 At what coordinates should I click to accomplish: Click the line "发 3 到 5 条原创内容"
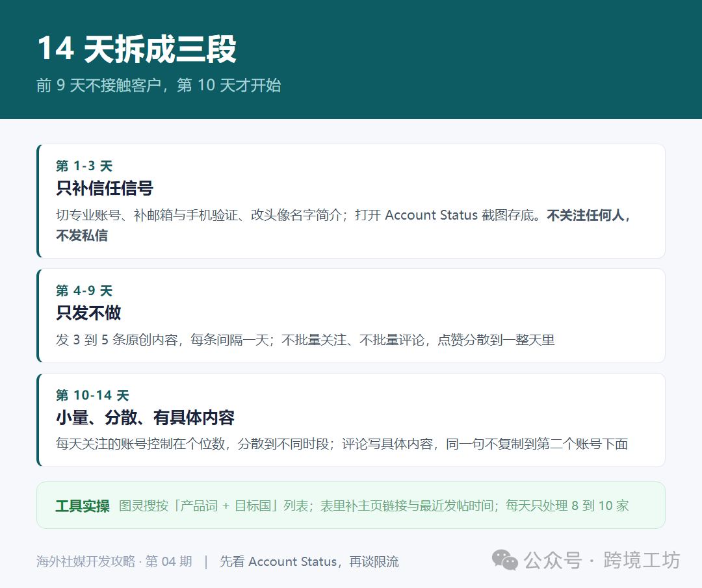tap(117, 340)
